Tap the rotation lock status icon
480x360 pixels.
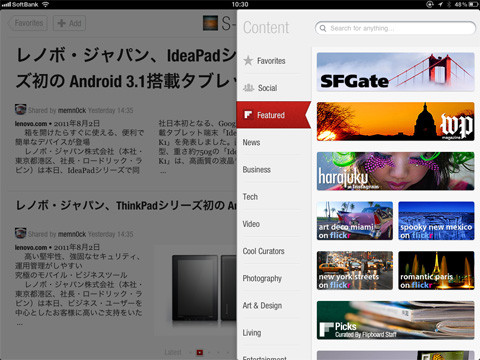coord(430,4)
